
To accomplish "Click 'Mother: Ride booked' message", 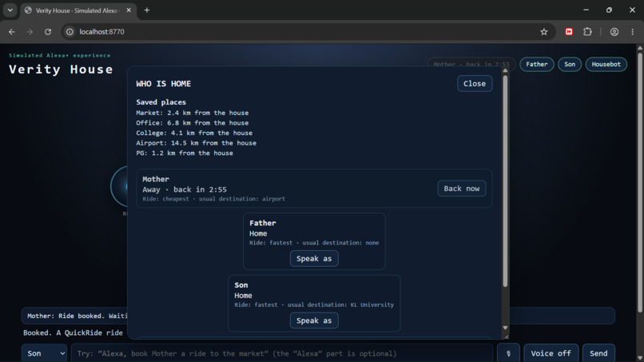I will pos(78,316).
